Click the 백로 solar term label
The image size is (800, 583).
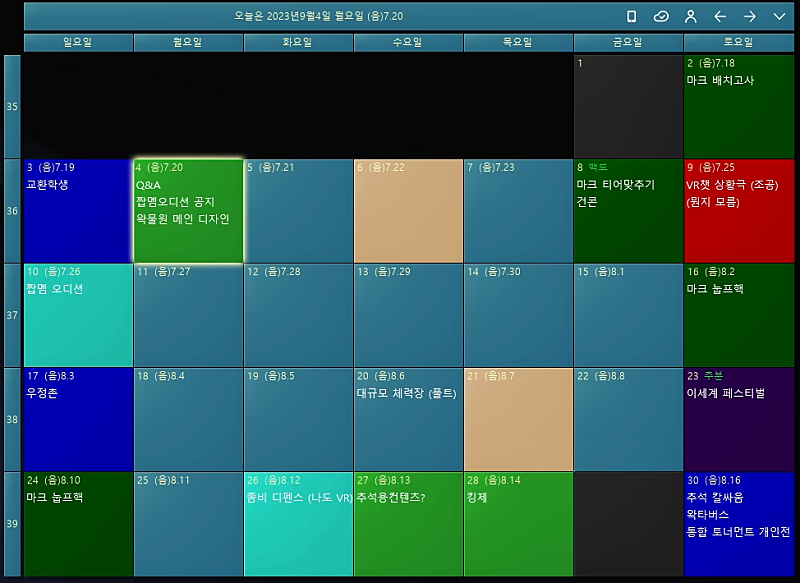coord(597,167)
